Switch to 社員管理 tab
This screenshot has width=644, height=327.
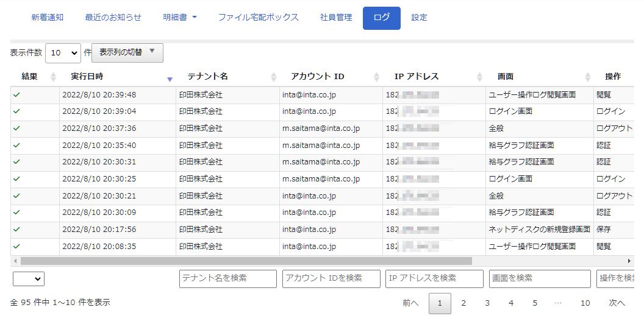(x=336, y=18)
